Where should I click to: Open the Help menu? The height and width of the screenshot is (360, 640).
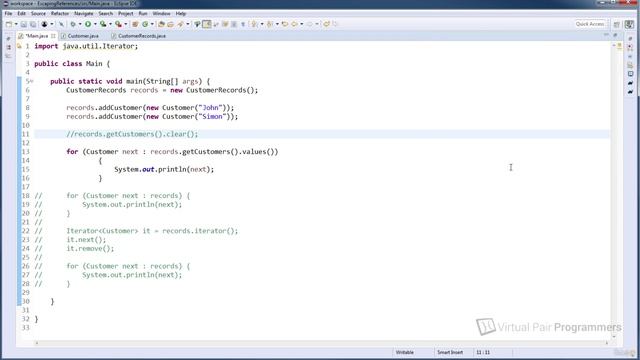click(181, 13)
